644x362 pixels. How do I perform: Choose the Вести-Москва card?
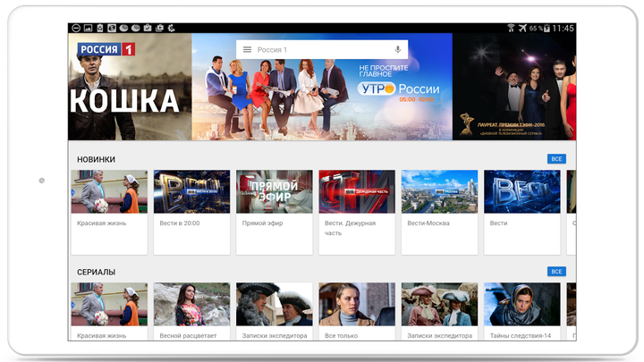pyautogui.click(x=438, y=212)
